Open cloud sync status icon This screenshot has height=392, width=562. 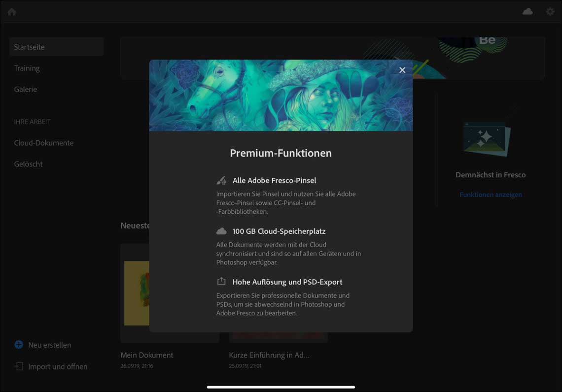click(527, 11)
